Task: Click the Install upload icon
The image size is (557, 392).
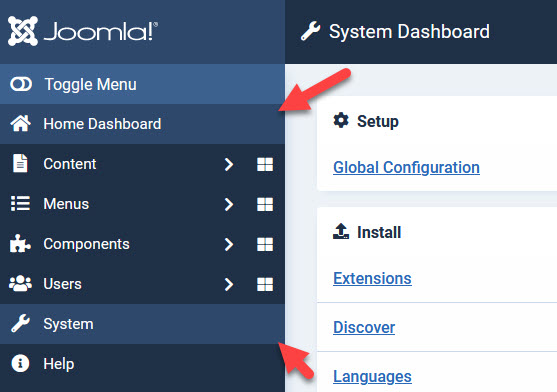Action: tap(341, 232)
